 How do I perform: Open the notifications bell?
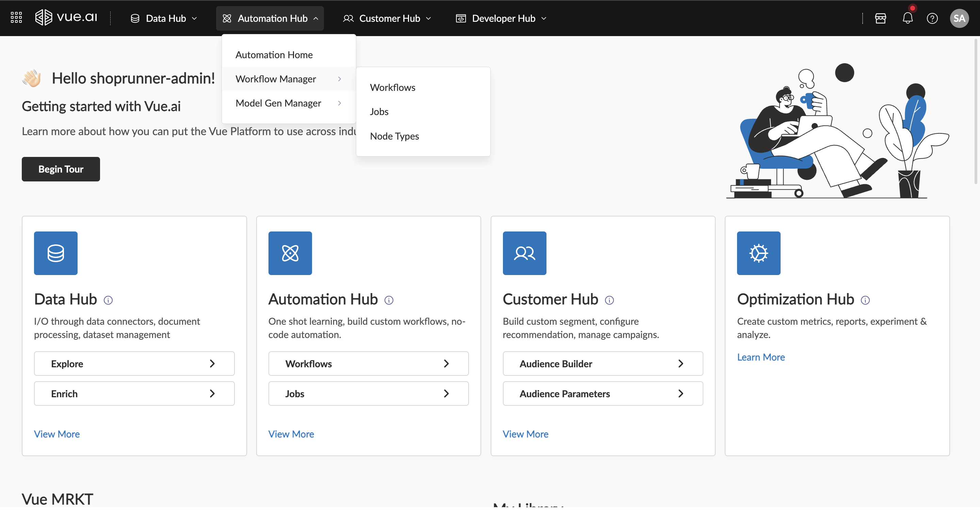coord(907,18)
